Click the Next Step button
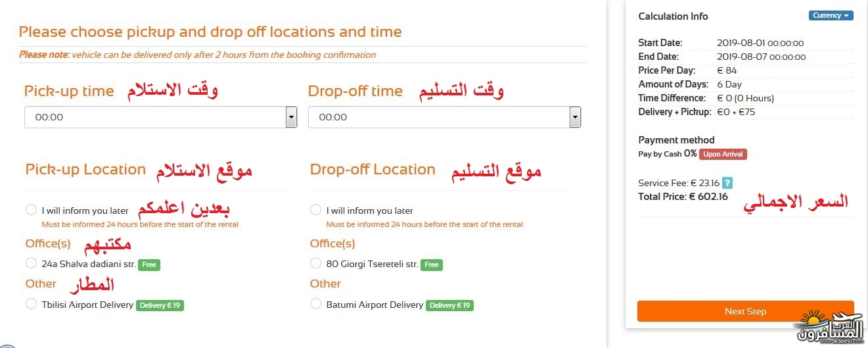This screenshot has width=868, height=348. coord(746,311)
